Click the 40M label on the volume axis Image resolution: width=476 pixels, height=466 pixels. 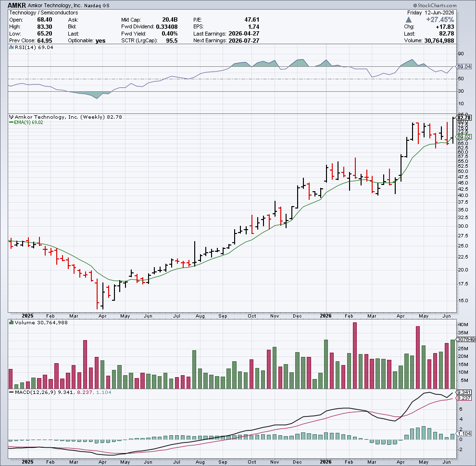(x=463, y=325)
